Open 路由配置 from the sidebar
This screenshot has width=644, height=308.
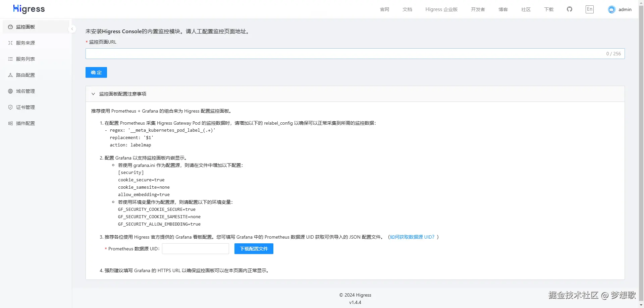pyautogui.click(x=36, y=75)
